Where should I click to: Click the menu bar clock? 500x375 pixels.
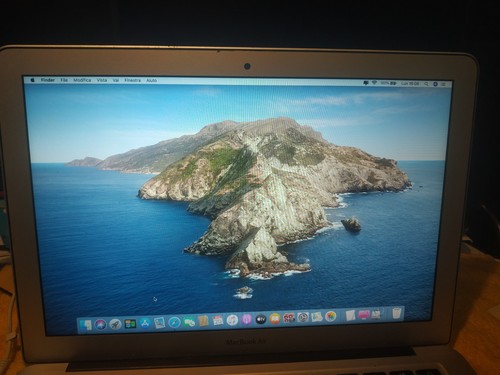410,83
